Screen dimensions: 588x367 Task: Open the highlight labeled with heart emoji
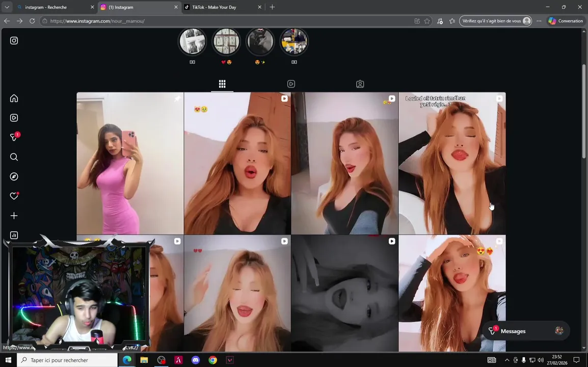[226, 41]
